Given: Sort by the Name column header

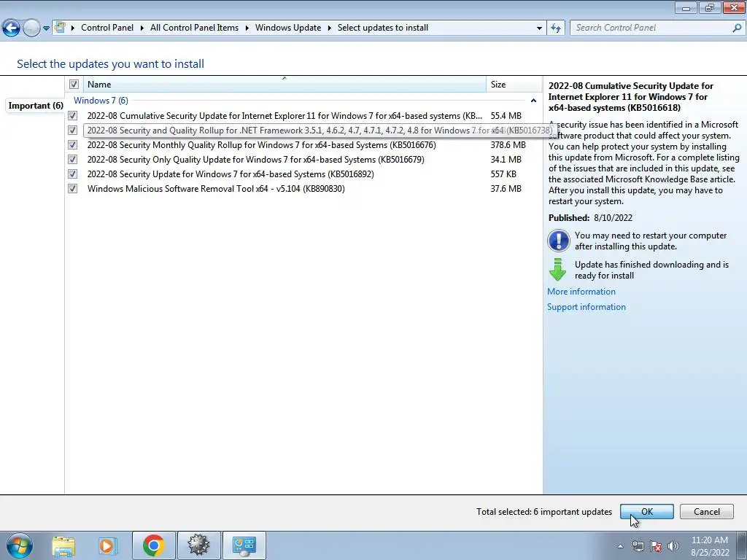Looking at the screenshot, I should pos(285,85).
